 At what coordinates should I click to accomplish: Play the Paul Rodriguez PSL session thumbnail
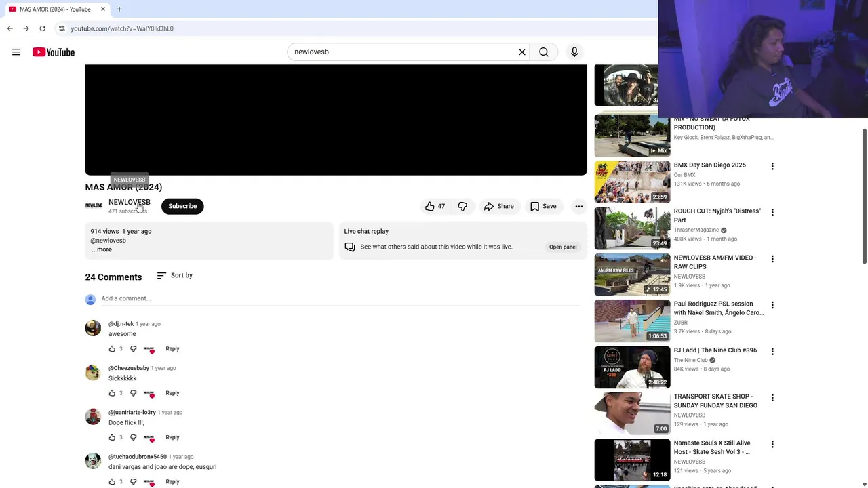coord(632,321)
